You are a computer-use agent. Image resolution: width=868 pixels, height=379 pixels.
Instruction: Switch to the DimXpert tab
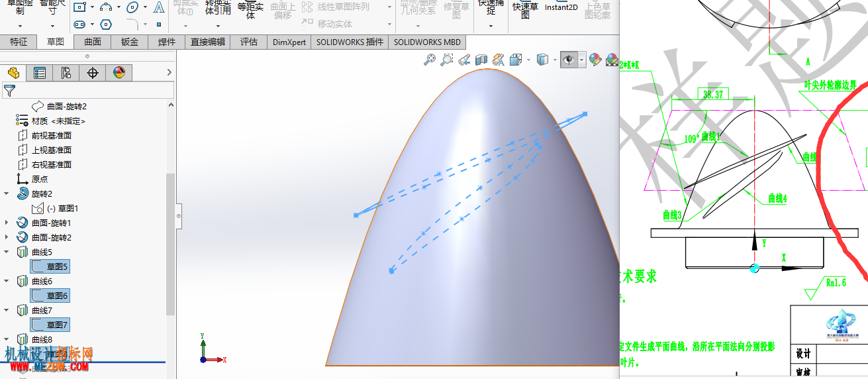click(289, 42)
